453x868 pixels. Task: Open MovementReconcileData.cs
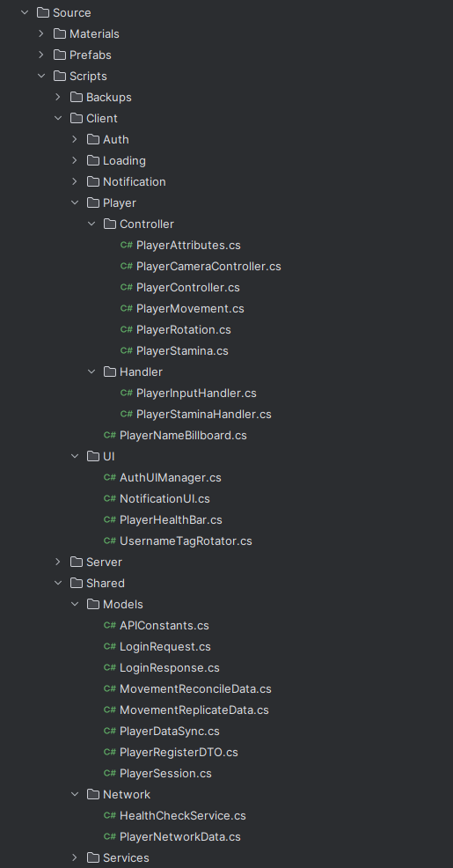point(195,688)
